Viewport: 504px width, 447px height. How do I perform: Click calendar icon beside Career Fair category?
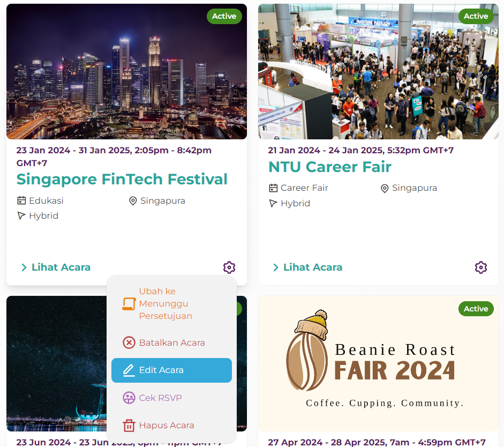pyautogui.click(x=273, y=188)
